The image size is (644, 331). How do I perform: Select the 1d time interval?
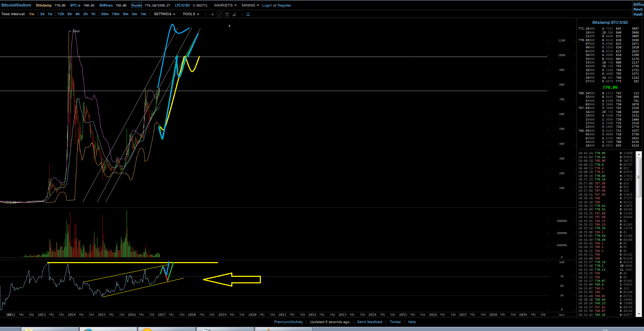pos(50,14)
